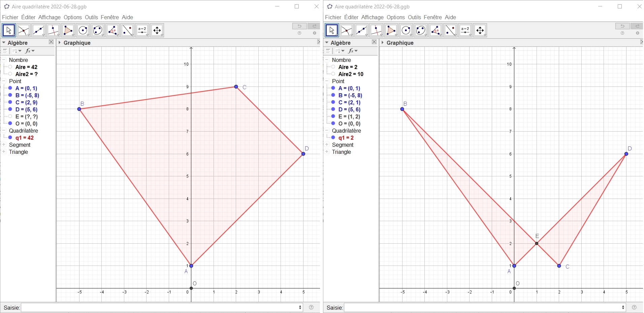
Task: Click the help icon beside left Saisie field
Action: (x=311, y=307)
